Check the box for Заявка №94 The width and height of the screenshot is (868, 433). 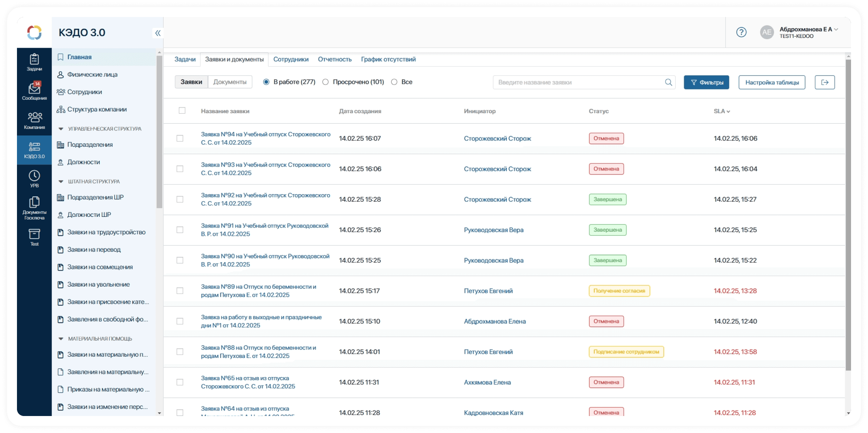pos(180,138)
